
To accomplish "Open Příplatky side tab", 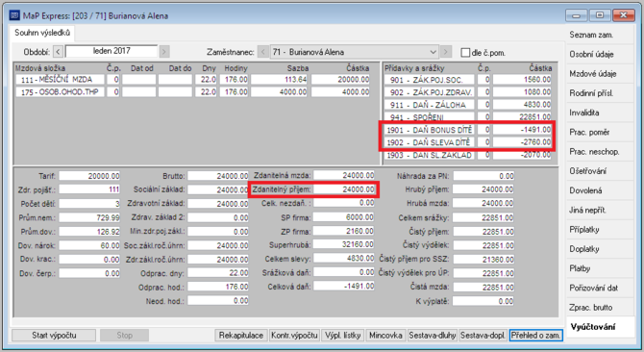I will [600, 229].
